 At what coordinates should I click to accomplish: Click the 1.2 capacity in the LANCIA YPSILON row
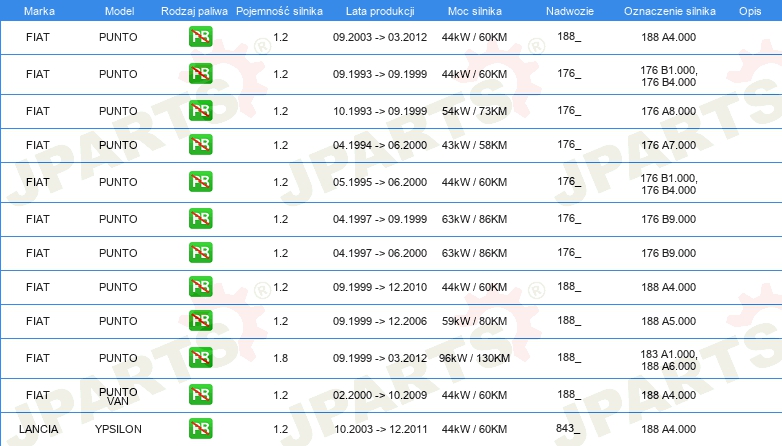(x=281, y=429)
